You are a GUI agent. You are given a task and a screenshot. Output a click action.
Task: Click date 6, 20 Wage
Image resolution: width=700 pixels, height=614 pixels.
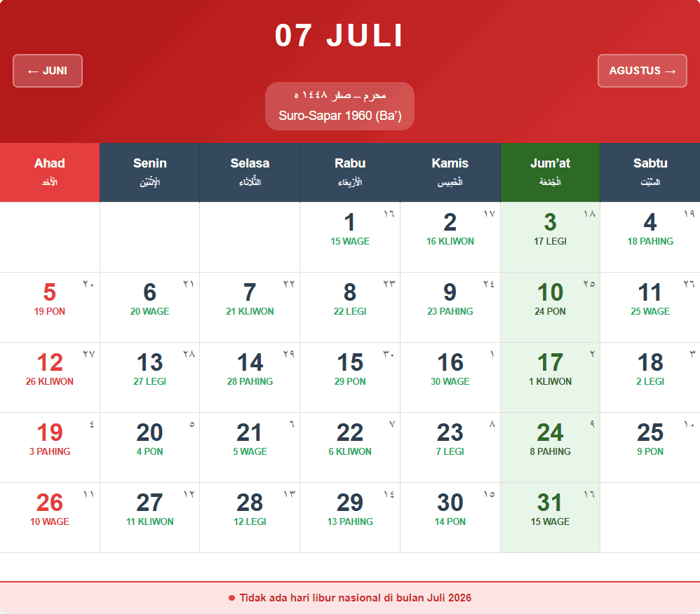point(149,308)
